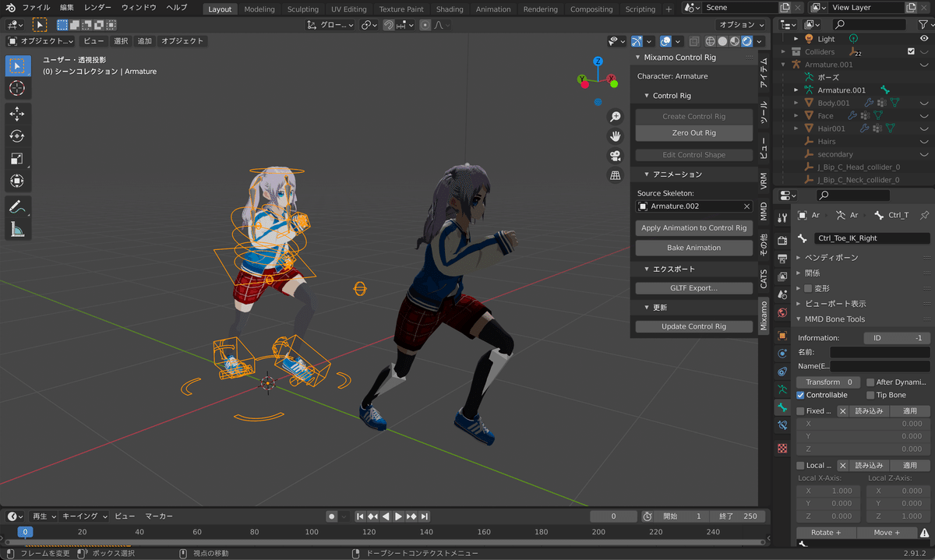Screen dimensions: 935x560
Task: Toggle proportional editing in header
Action: (x=425, y=25)
